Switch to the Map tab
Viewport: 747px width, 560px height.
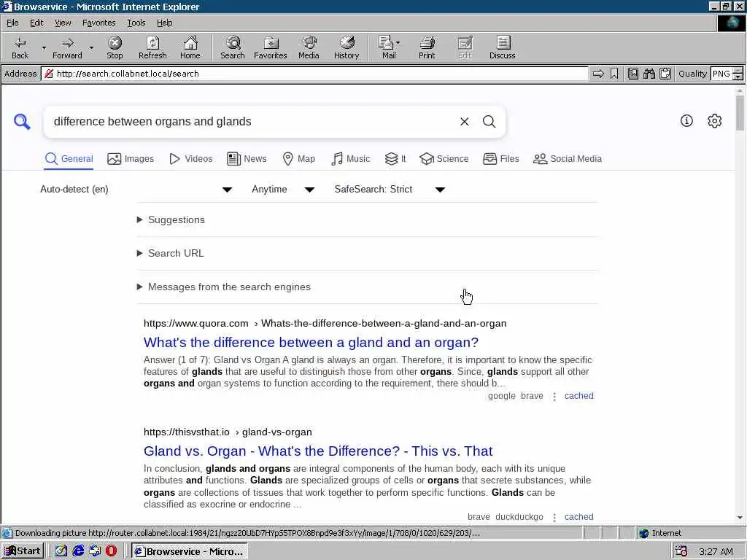coord(298,159)
